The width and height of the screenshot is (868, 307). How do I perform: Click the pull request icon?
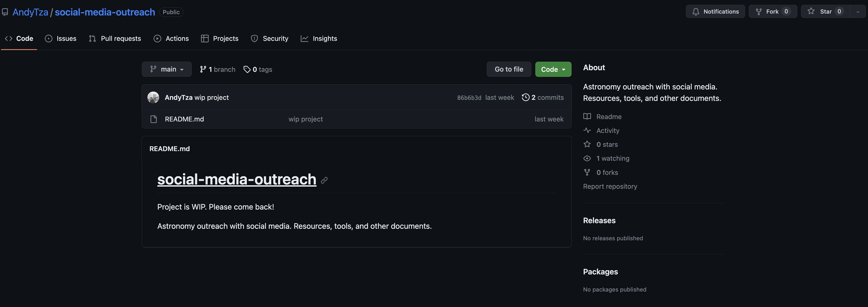tap(92, 39)
